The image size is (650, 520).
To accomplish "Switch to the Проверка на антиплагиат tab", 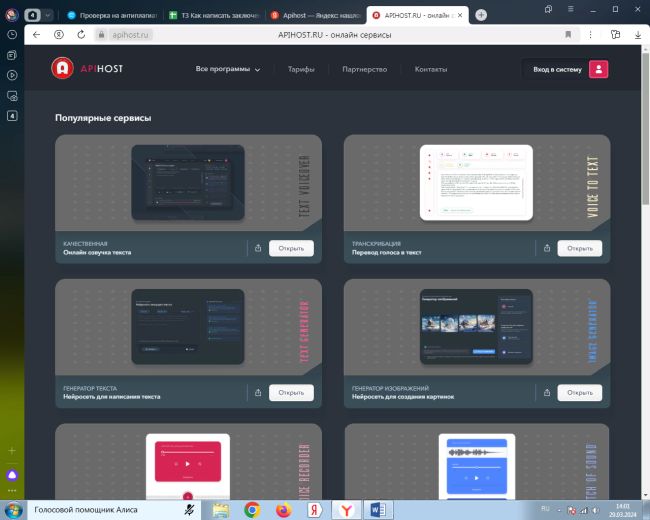I will coord(112,15).
